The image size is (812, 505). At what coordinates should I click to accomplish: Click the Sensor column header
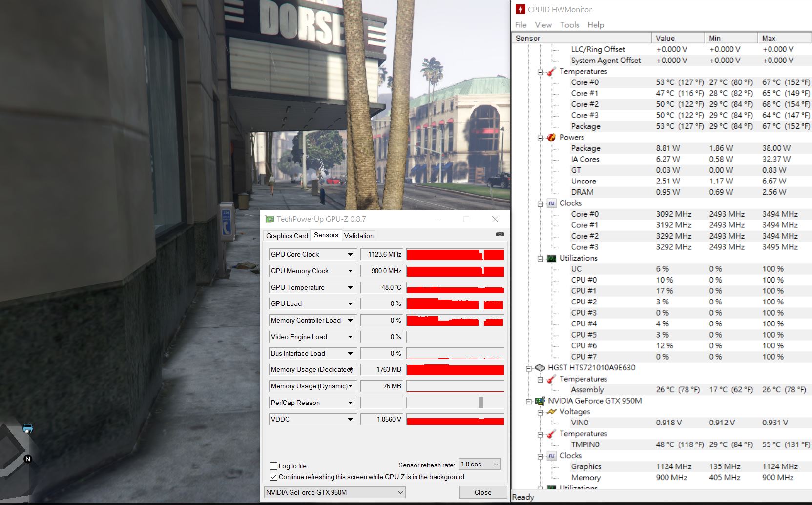(582, 38)
